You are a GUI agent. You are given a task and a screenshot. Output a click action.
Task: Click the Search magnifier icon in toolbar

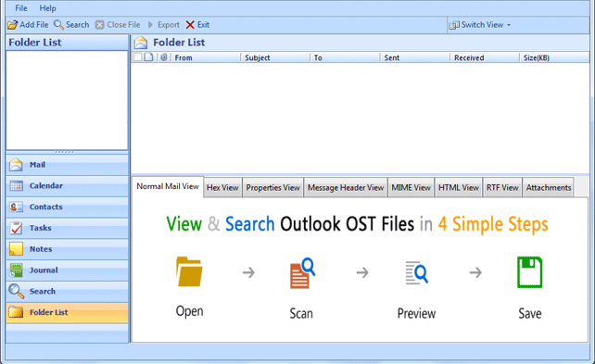pyautogui.click(x=58, y=25)
